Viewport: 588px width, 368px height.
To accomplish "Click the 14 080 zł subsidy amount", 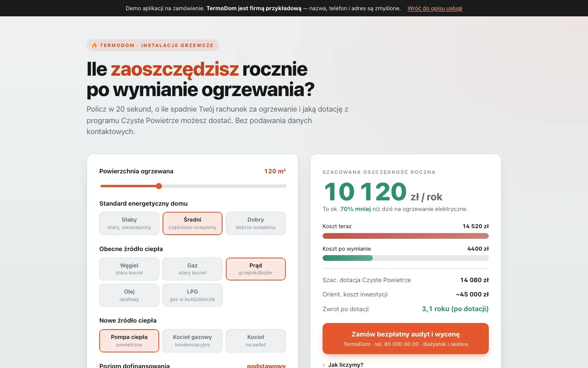I will point(474,280).
